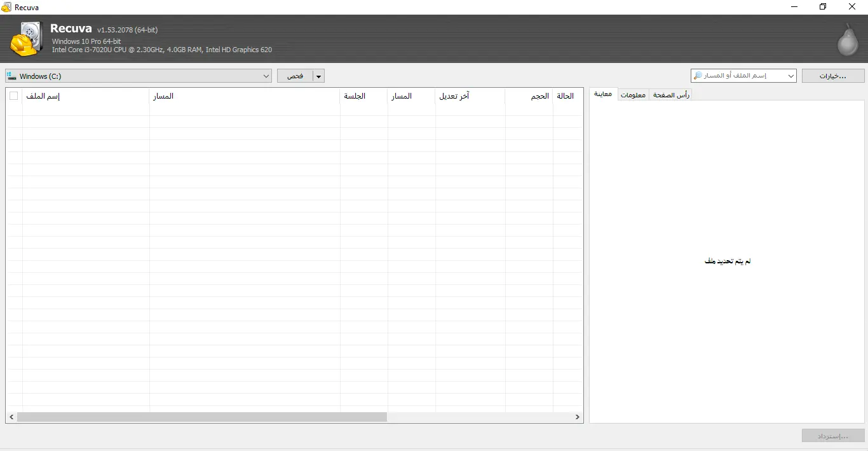
Task: Click the Piriform pear icon in header
Action: click(847, 41)
